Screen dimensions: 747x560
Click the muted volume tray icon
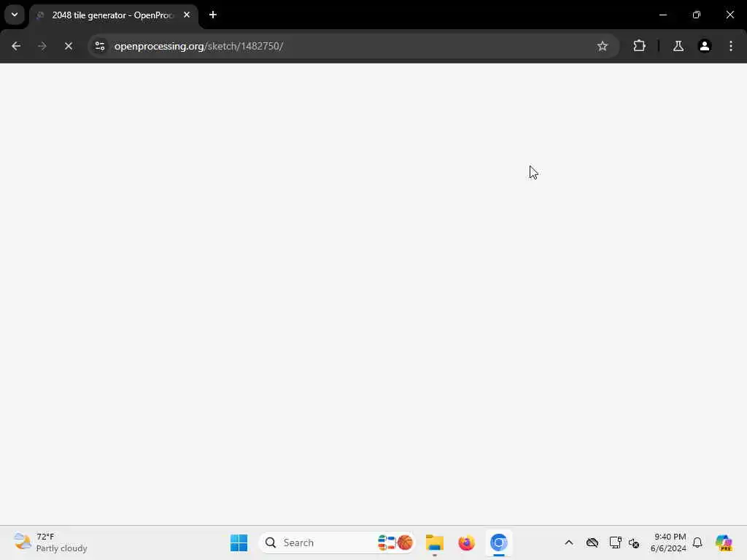point(634,542)
